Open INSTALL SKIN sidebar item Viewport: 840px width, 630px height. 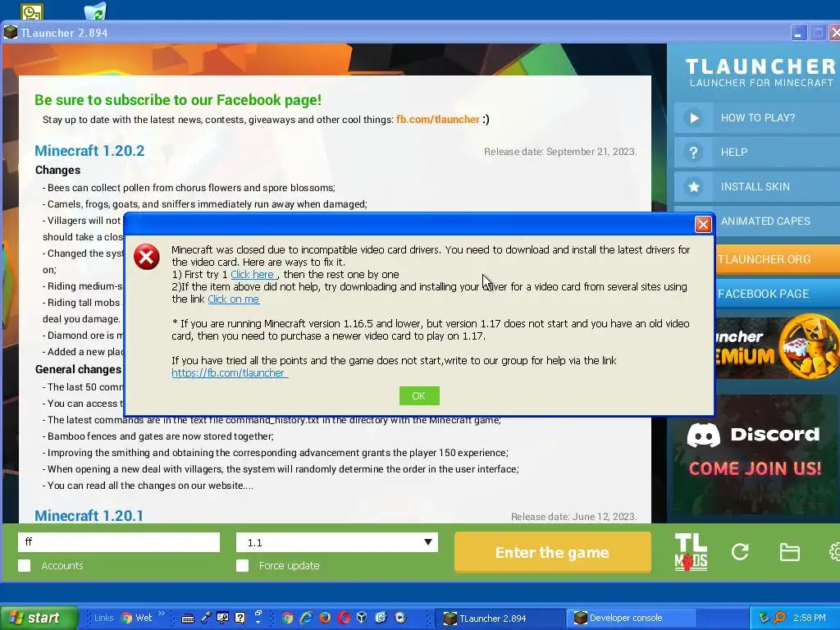pos(757,186)
